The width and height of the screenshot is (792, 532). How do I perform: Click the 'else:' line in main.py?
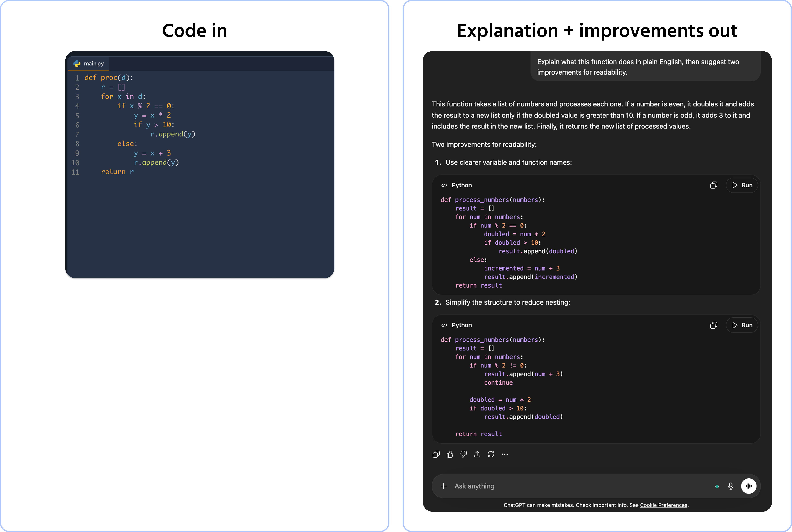[x=127, y=144]
